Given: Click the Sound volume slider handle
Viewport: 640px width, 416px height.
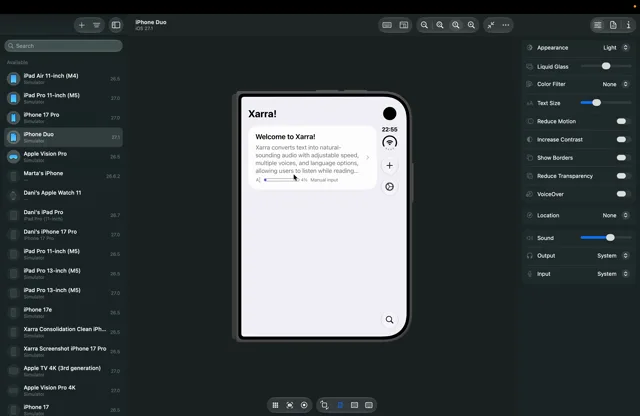Looking at the screenshot, I should pos(610,238).
